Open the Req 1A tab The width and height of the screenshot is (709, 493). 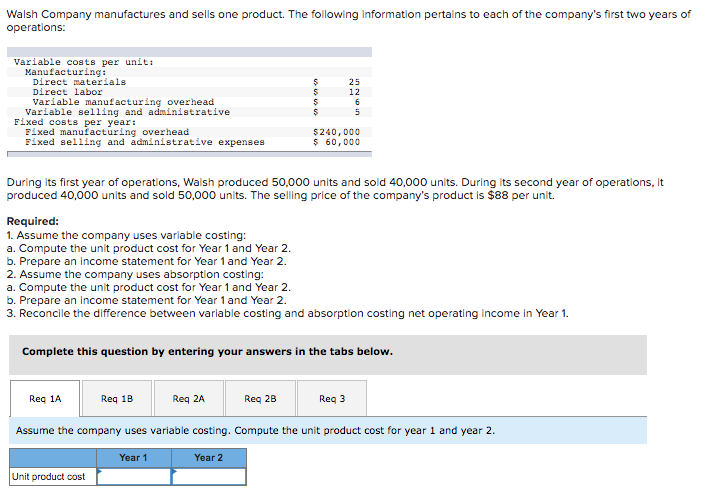click(x=45, y=398)
